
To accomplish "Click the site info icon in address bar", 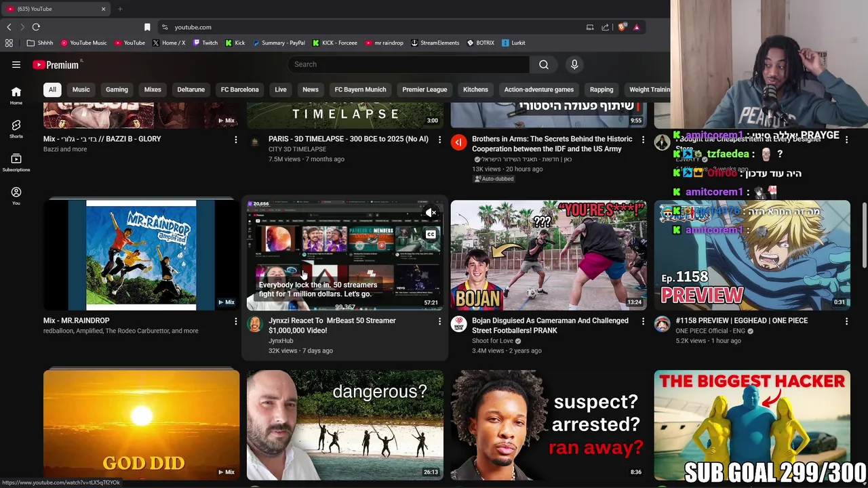I will 165,27.
